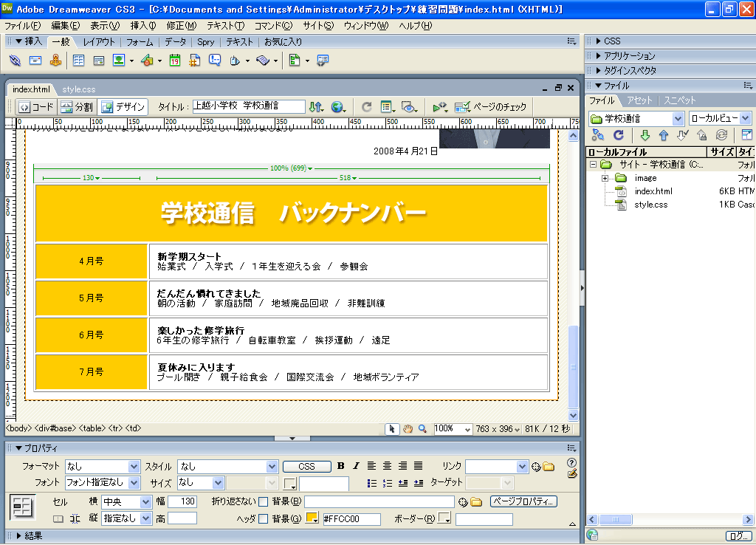Switch to コード view
Viewport: 756px width, 545px height.
click(x=36, y=107)
